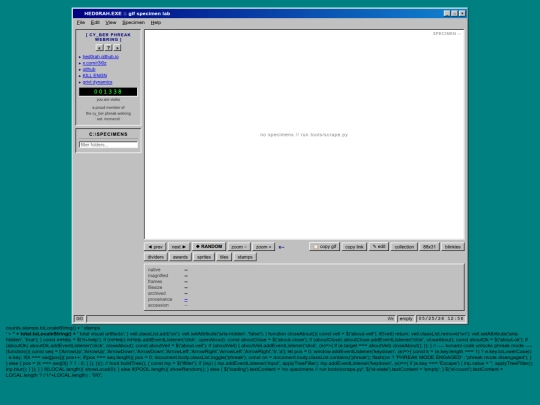Image resolution: width=540 pixels, height=405 pixels.
Task: Zoom out with the zoom − button
Action: 239,247
